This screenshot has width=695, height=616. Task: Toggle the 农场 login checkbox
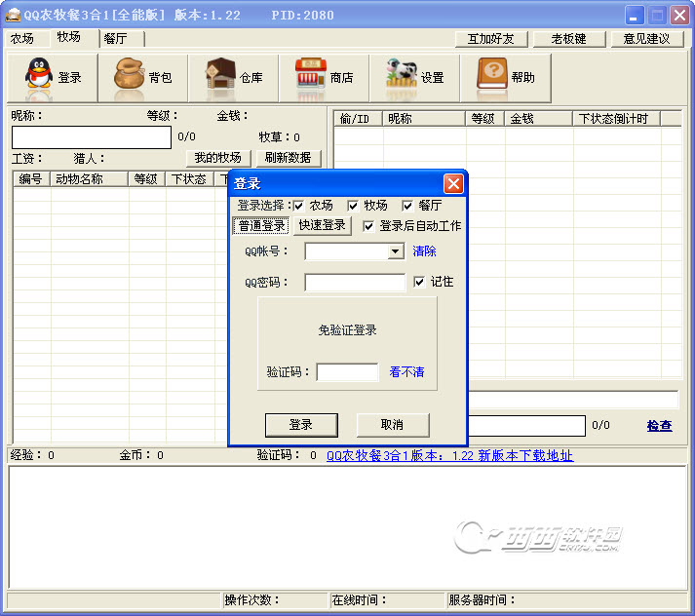coord(298,206)
